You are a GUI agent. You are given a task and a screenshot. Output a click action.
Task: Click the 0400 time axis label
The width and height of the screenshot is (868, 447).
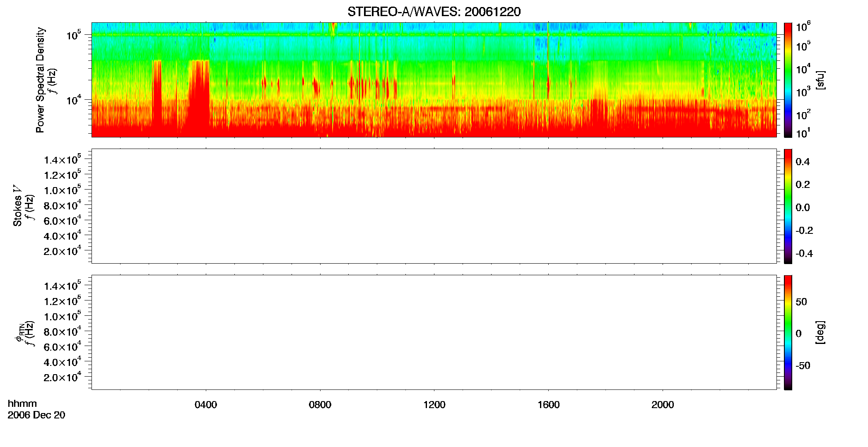coord(206,405)
